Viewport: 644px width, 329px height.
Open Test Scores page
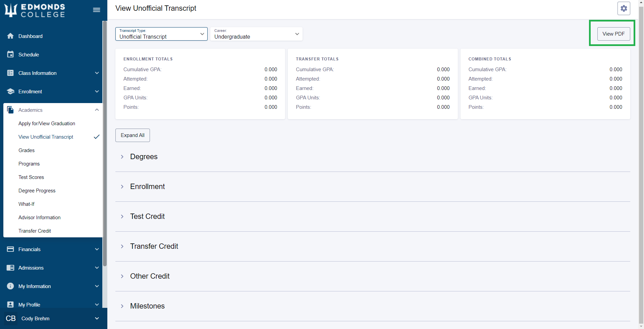(31, 177)
